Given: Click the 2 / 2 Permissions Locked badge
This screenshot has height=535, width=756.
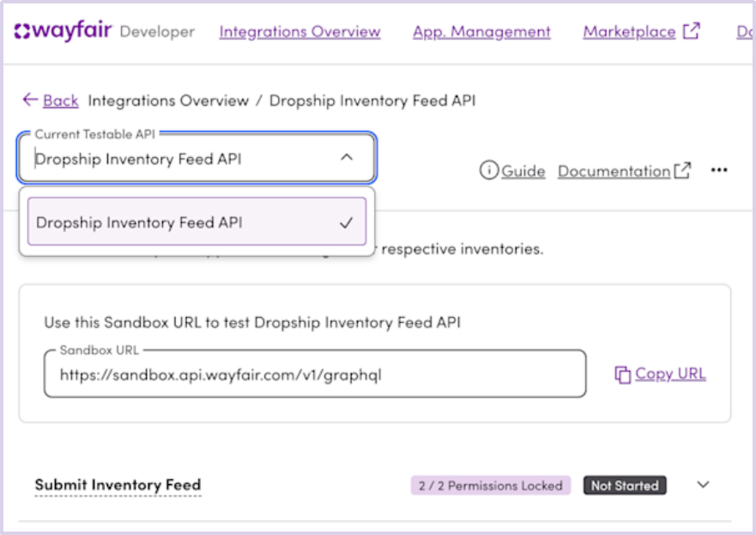Looking at the screenshot, I should (490, 485).
